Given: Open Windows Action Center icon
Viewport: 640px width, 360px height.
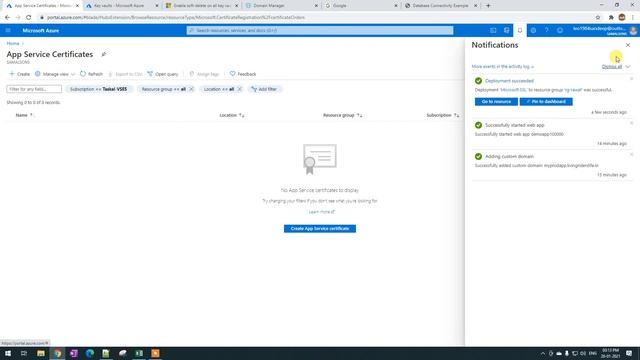Looking at the screenshot, I should point(629,353).
